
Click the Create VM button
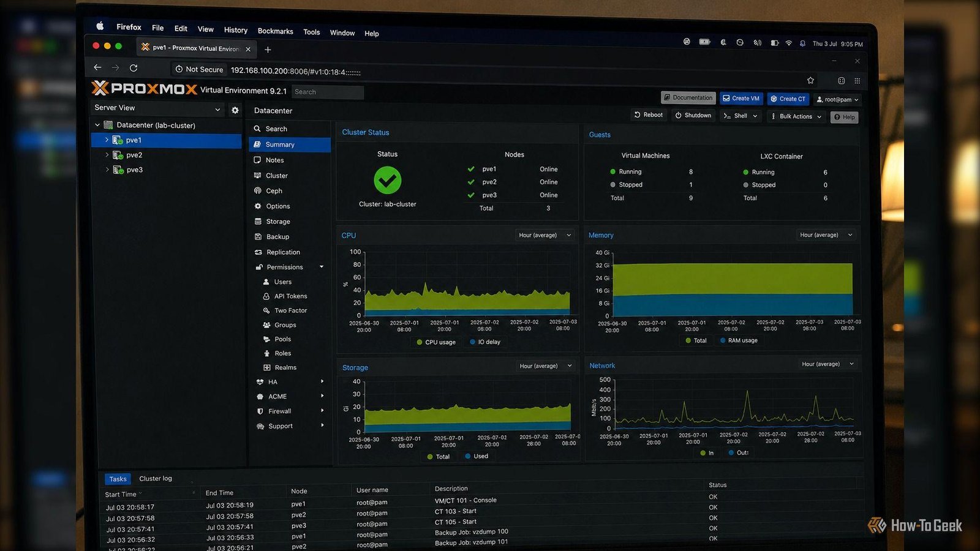(x=741, y=98)
